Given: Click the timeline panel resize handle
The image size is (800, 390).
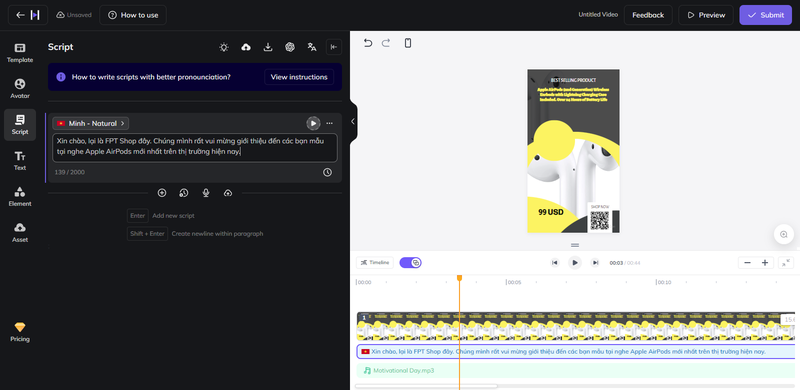Looking at the screenshot, I should click(x=575, y=245).
